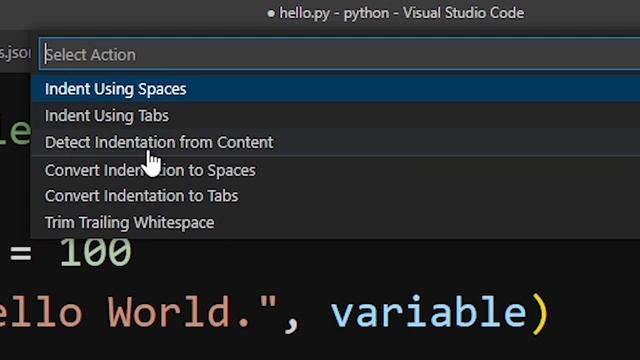Focus the Select Action input box
The width and height of the screenshot is (640, 360).
pos(340,54)
